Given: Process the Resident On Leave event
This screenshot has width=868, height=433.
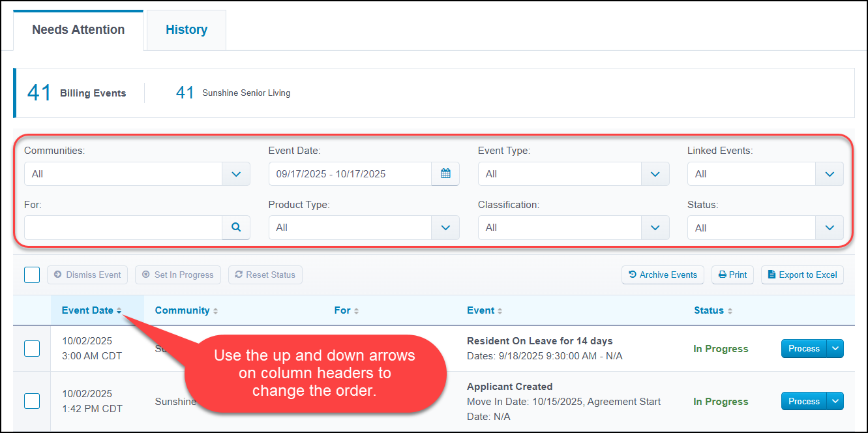Looking at the screenshot, I should coord(804,348).
